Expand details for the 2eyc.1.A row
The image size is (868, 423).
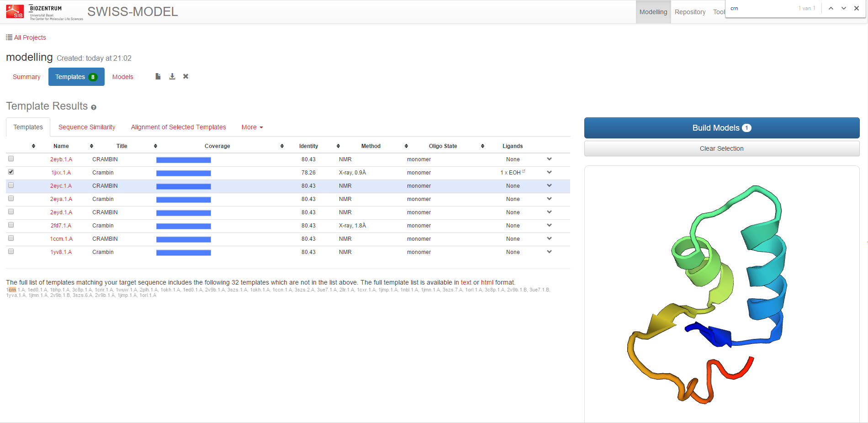coord(549,185)
